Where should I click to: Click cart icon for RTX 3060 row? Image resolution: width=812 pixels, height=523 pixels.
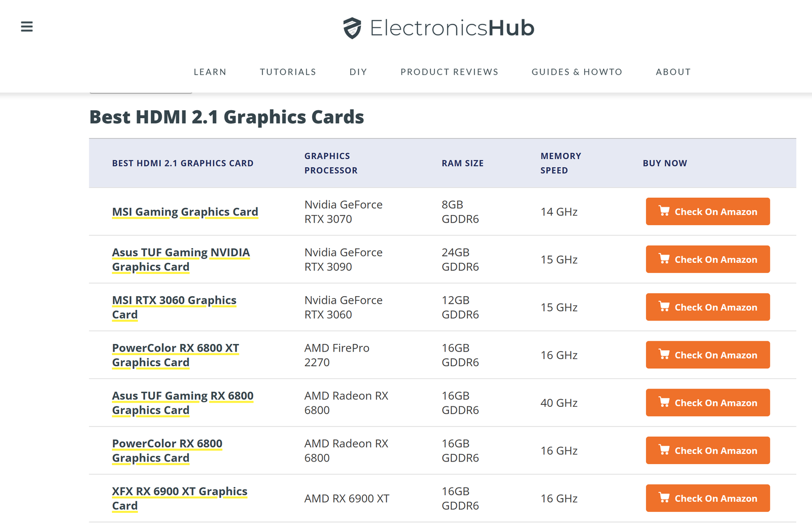point(664,306)
